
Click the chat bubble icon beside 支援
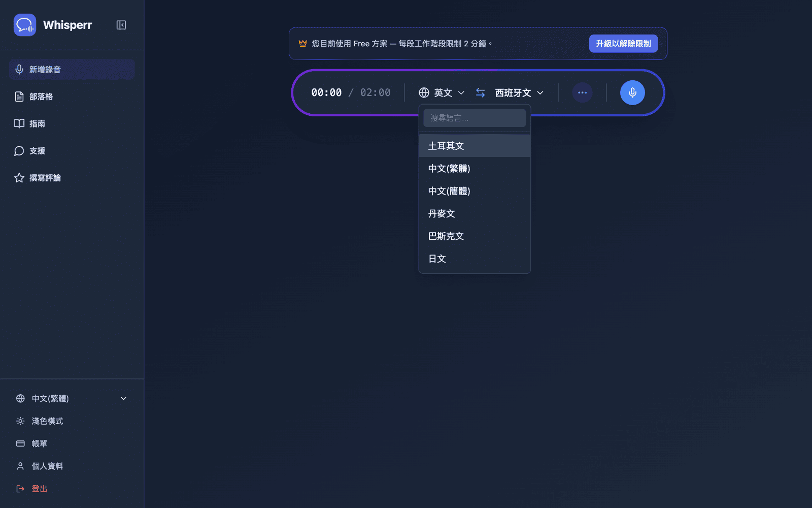[x=19, y=151]
